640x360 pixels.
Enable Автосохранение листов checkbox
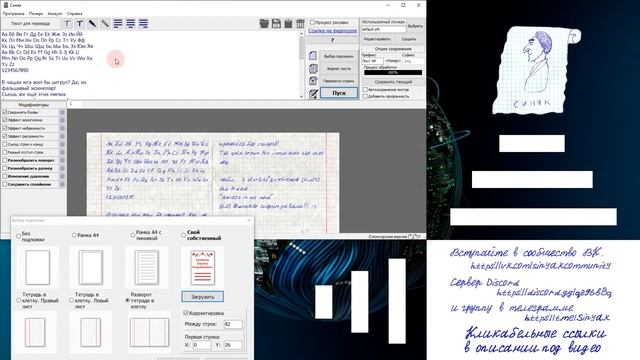tap(366, 89)
